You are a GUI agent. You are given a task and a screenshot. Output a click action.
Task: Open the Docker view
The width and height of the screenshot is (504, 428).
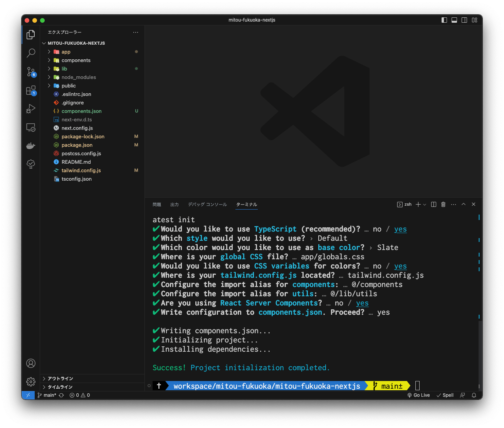31,146
